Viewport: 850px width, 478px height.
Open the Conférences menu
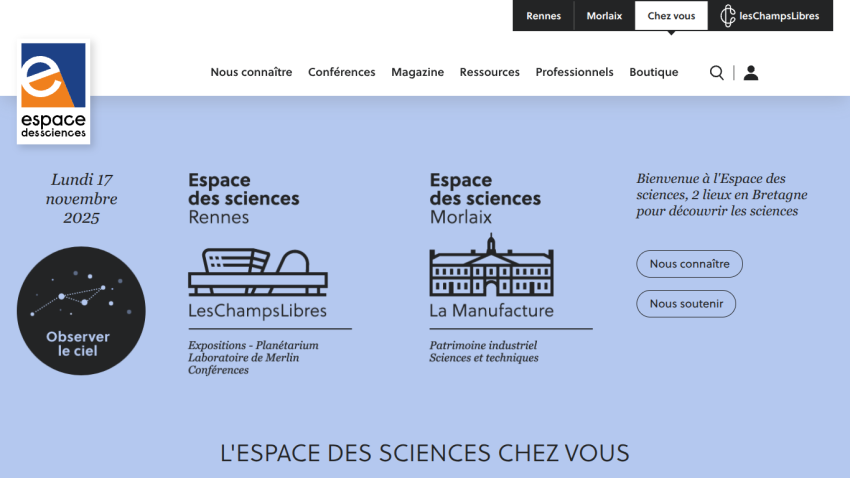click(x=342, y=72)
